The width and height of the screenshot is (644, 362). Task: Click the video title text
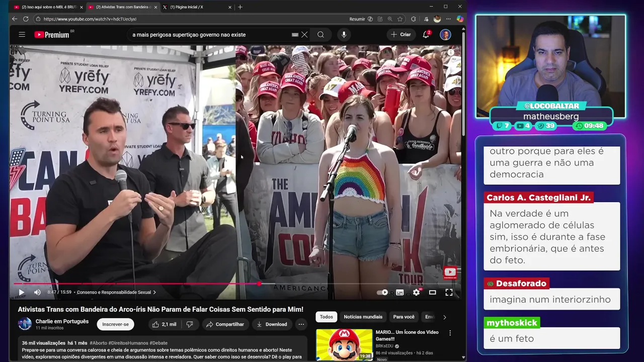tap(160, 309)
